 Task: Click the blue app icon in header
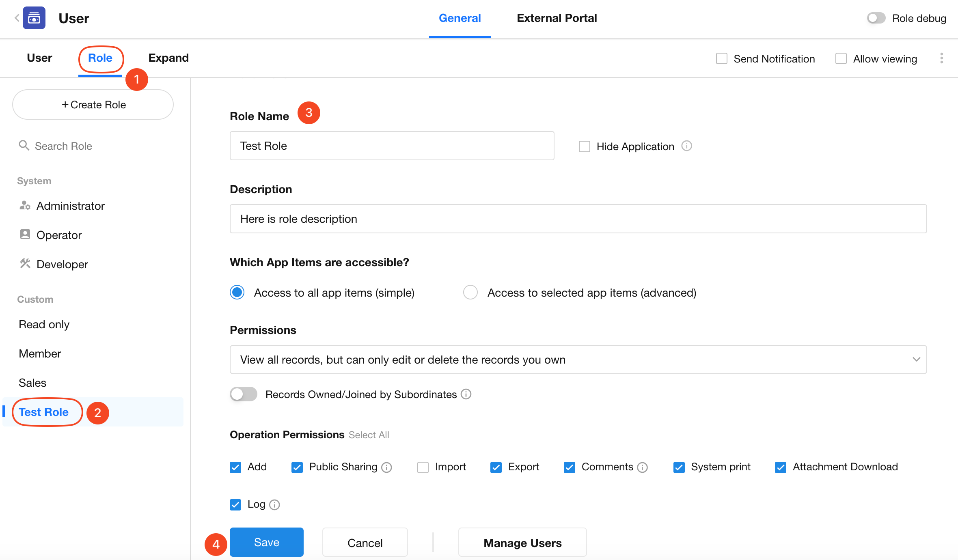click(34, 18)
